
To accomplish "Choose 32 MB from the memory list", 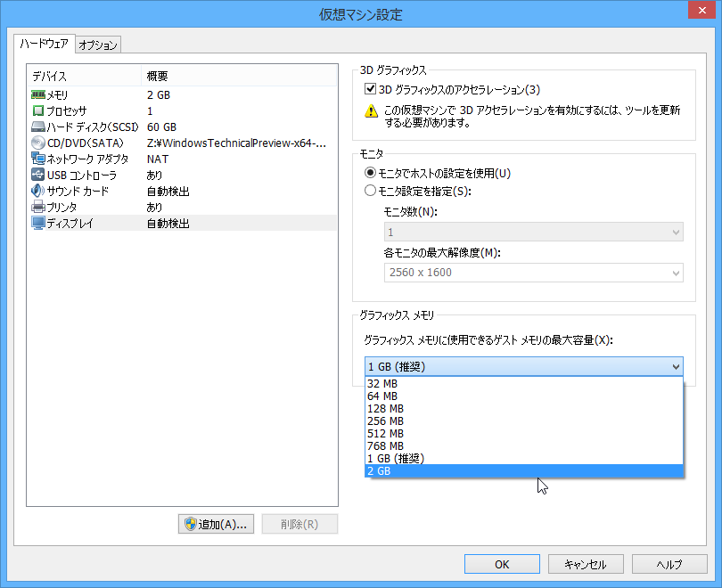I will (x=523, y=384).
